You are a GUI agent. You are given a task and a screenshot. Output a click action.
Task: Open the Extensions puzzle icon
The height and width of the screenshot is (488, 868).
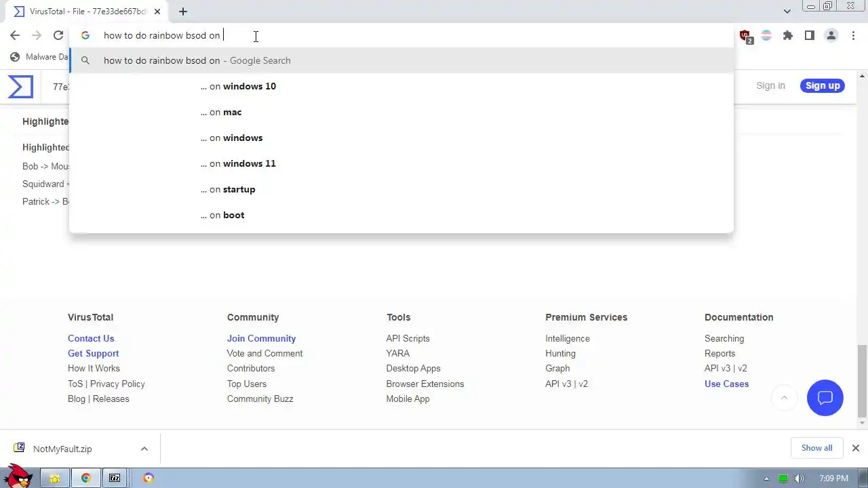click(788, 36)
